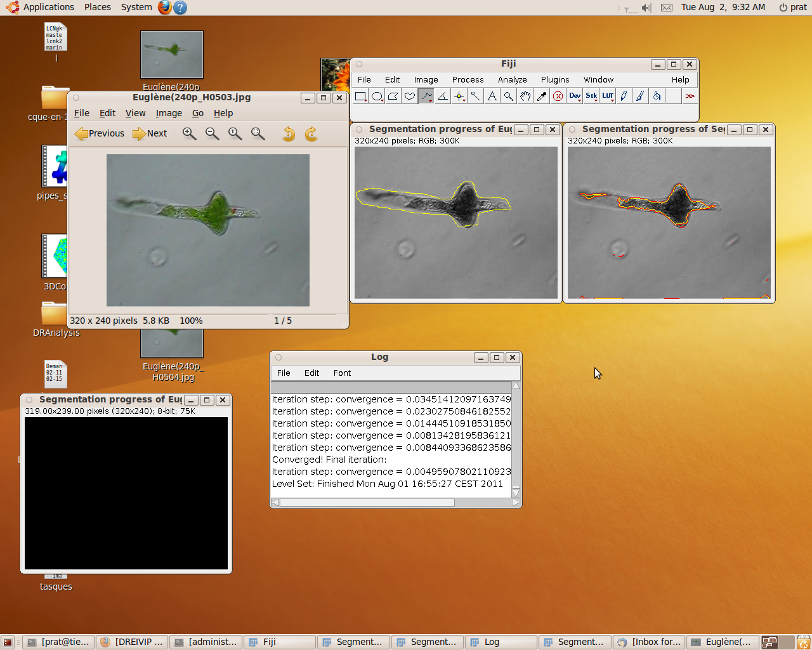Choose the Flood fill bucket tool
Viewport: 812px width, 650px height.
point(657,96)
